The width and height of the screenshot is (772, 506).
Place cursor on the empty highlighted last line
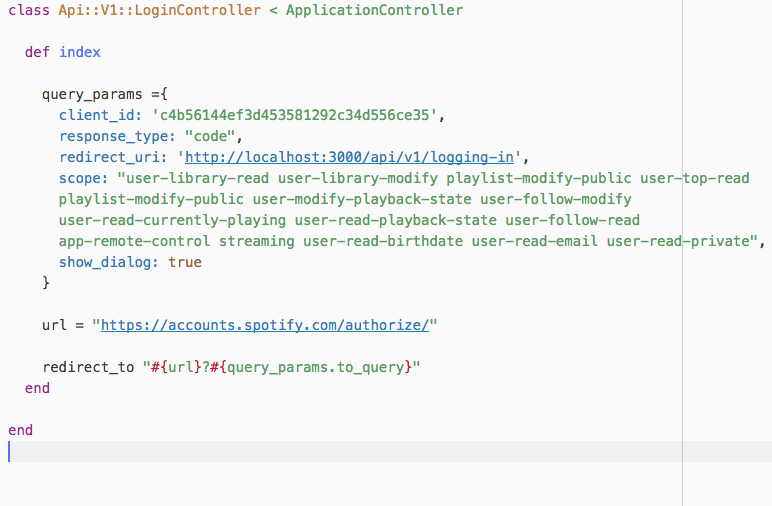tap(386, 451)
